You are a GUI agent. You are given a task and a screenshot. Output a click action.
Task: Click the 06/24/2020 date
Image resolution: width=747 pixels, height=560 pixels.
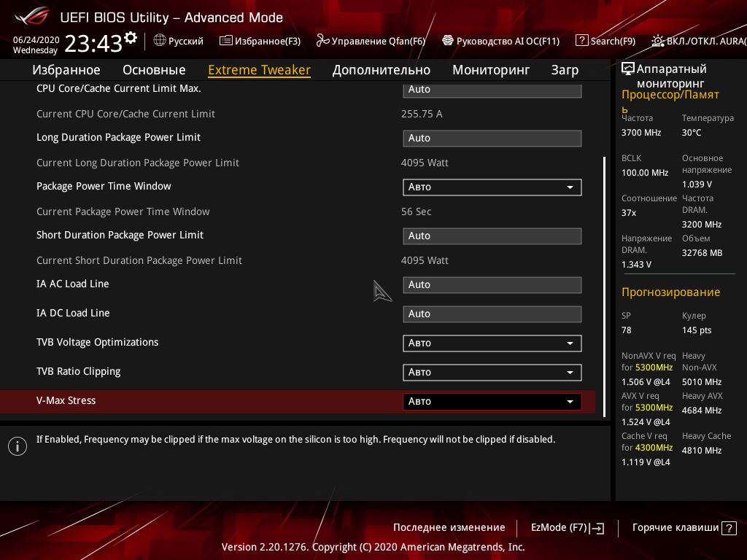36,40
